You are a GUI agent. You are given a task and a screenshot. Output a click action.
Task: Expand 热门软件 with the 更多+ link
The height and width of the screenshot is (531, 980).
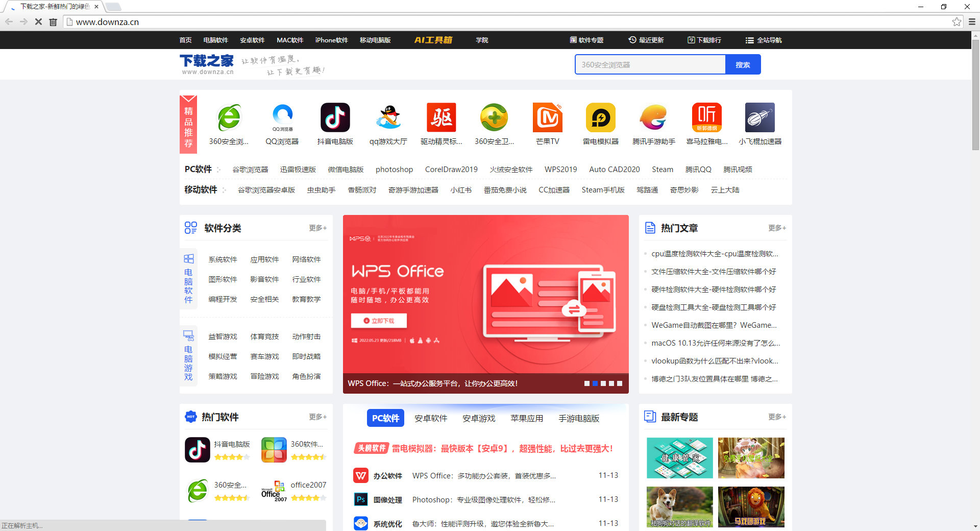[317, 417]
